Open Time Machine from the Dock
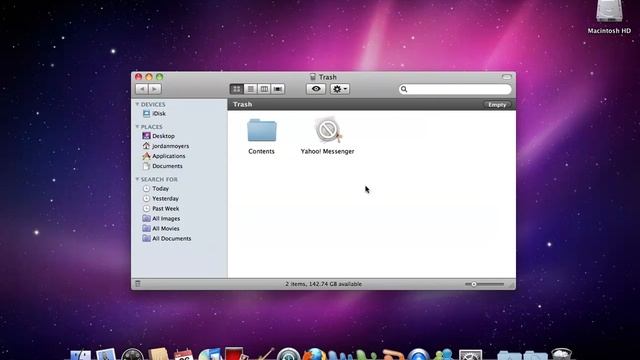Image resolution: width=640 pixels, height=360 pixels. 289,354
